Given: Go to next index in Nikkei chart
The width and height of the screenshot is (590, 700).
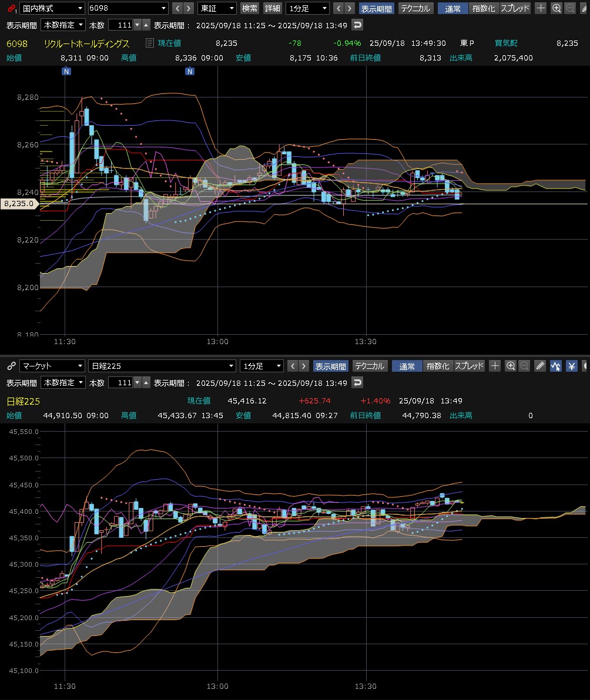Looking at the screenshot, I should (304, 366).
